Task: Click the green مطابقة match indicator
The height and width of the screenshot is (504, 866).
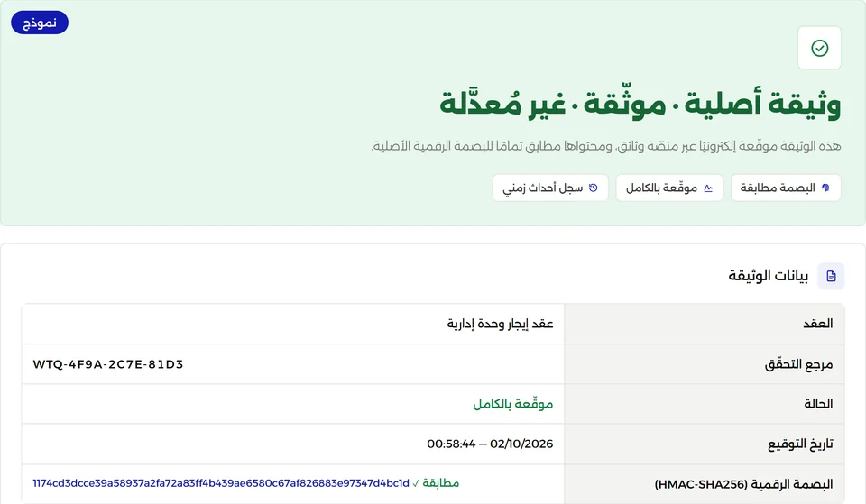Action: pos(436,483)
